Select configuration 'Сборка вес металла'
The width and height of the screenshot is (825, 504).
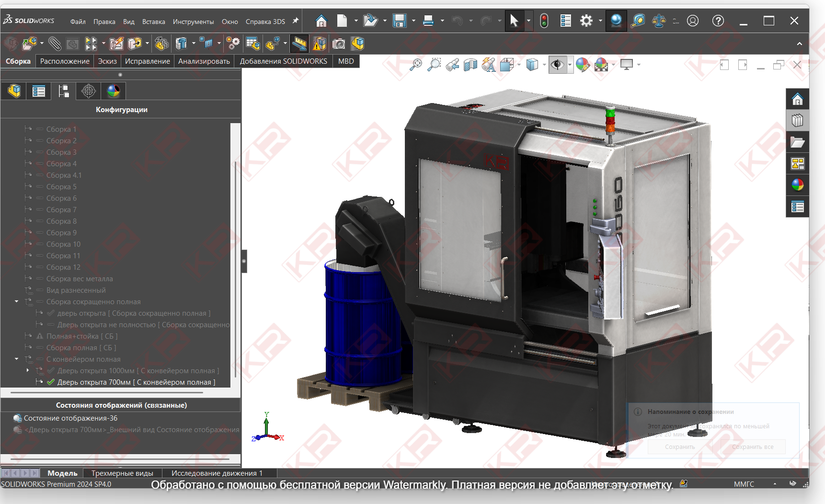(80, 279)
